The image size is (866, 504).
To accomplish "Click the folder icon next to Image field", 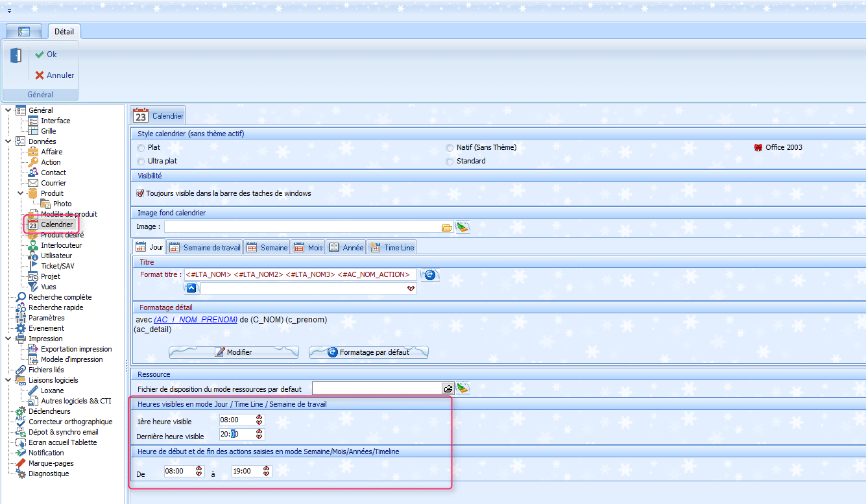I will point(446,227).
